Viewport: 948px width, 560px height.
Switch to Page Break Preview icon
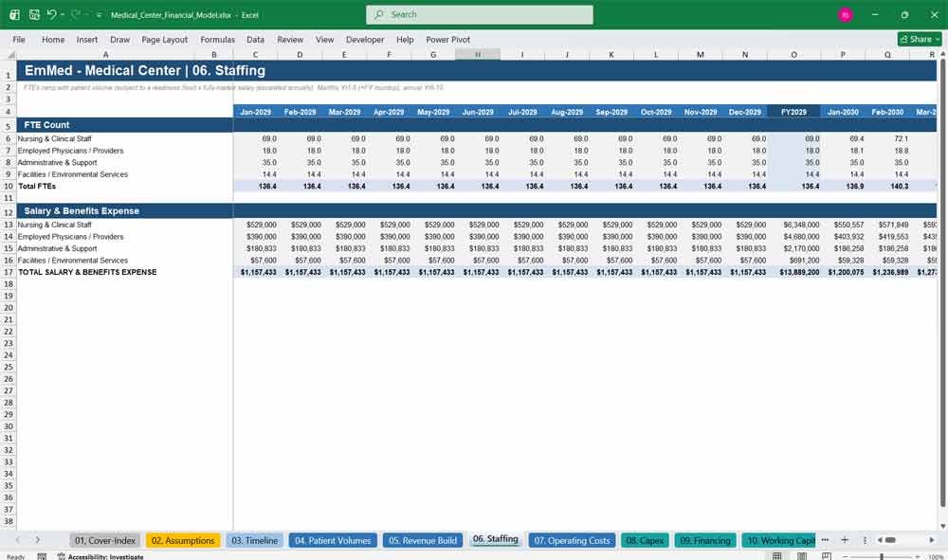point(827,556)
